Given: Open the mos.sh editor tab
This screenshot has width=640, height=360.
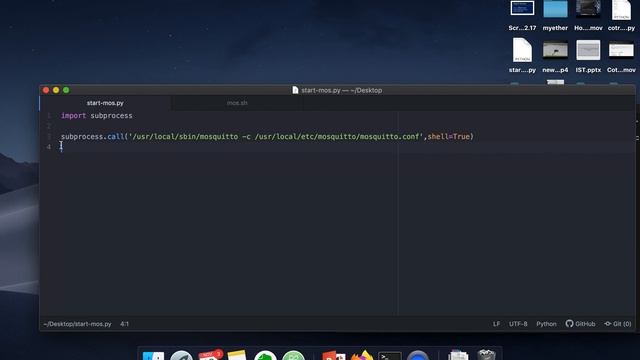Looking at the screenshot, I should 237,103.
